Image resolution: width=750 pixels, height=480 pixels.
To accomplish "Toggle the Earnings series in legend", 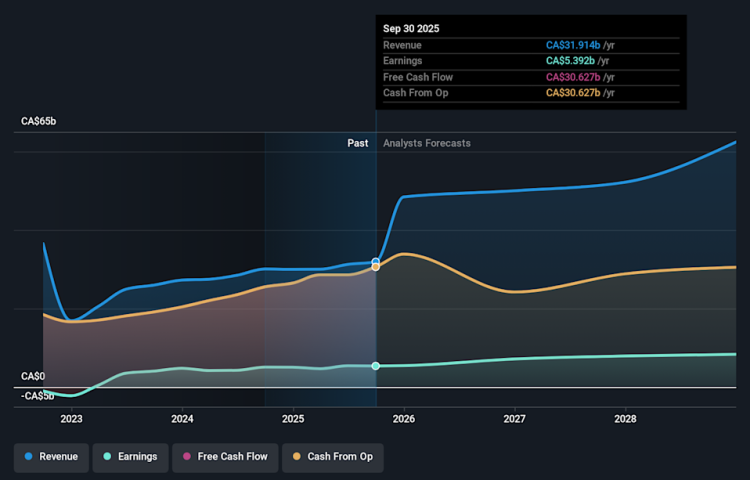I will (130, 456).
